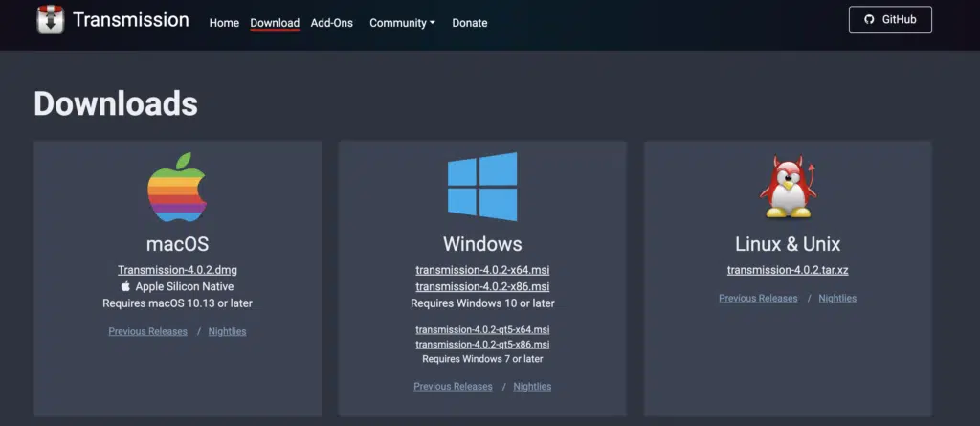Click the Transmission site title text
980x426 pixels.
130,19
